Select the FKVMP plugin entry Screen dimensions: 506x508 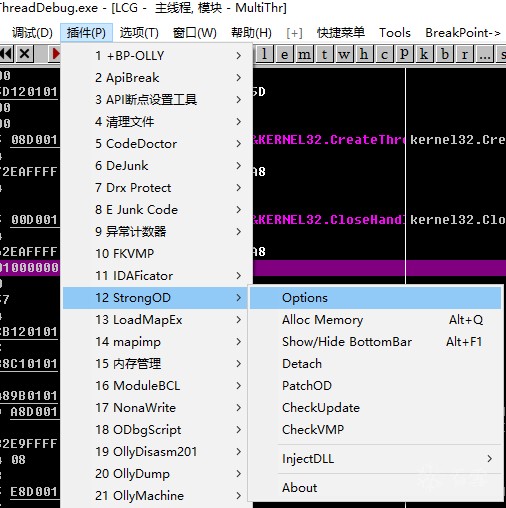point(155,253)
